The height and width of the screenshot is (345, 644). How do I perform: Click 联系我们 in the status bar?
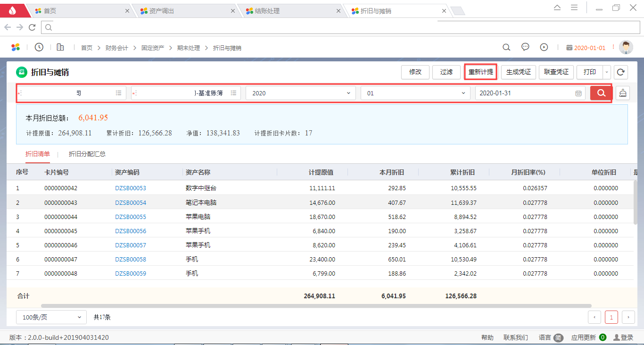(516, 337)
